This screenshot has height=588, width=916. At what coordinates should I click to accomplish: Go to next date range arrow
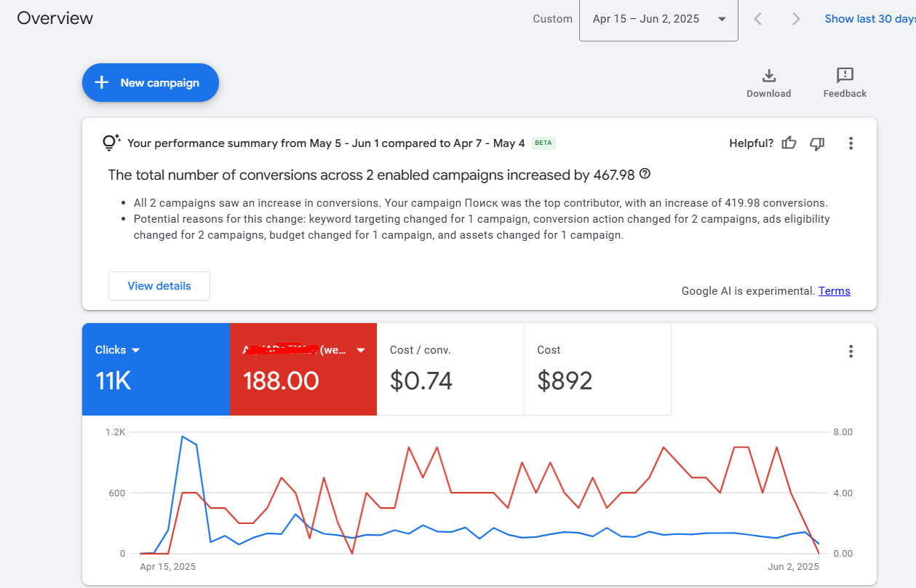tap(796, 19)
